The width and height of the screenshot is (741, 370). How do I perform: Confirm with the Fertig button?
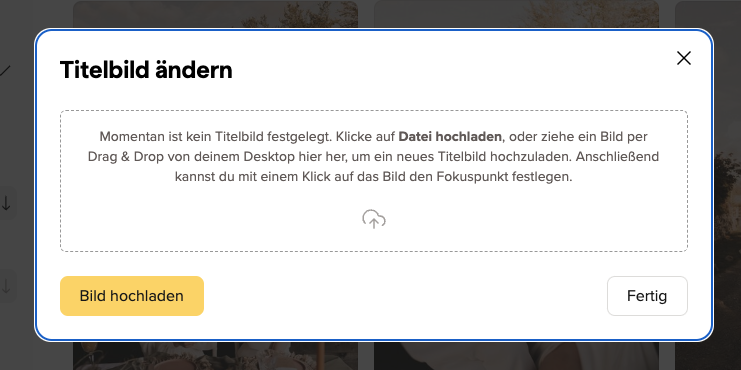click(x=647, y=296)
